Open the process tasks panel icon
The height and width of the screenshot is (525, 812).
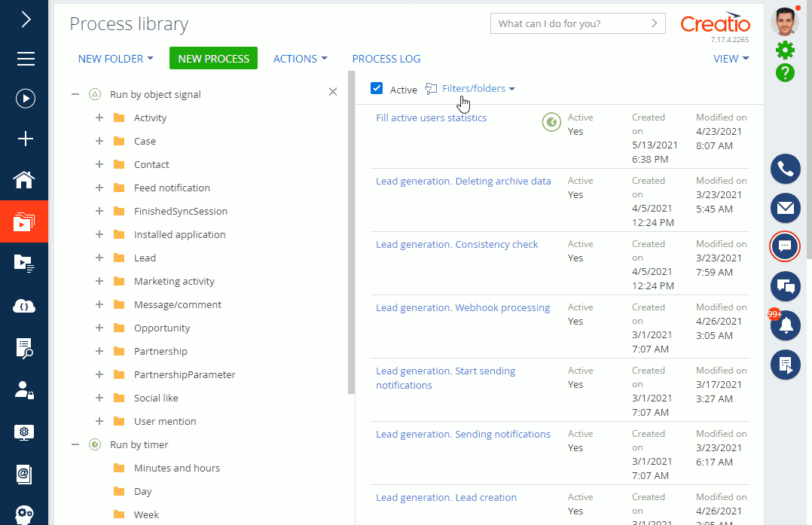(786, 365)
